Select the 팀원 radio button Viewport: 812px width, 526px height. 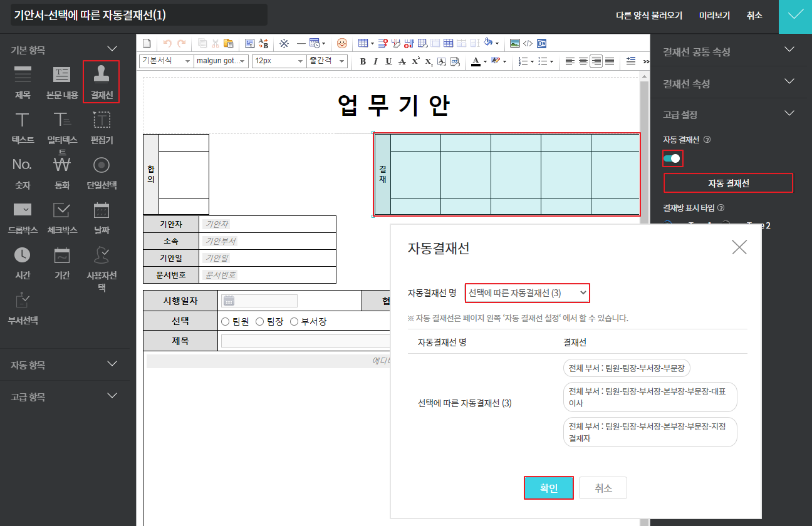pos(226,322)
